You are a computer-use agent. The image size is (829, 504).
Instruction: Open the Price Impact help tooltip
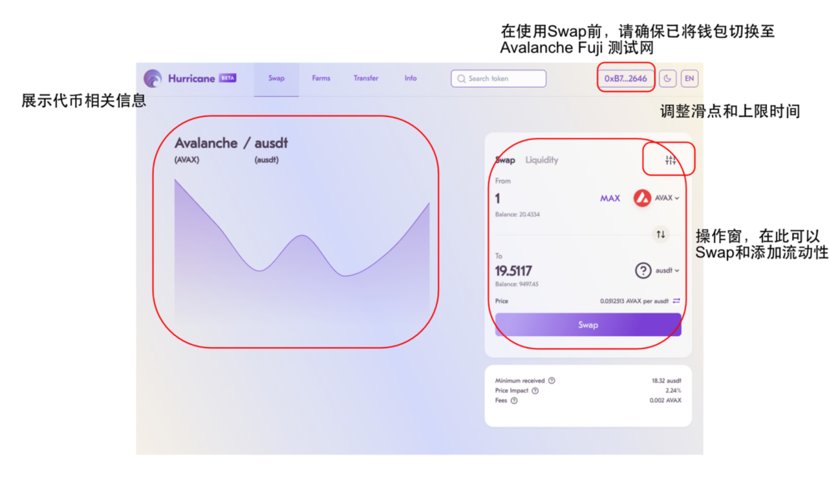[x=535, y=390]
